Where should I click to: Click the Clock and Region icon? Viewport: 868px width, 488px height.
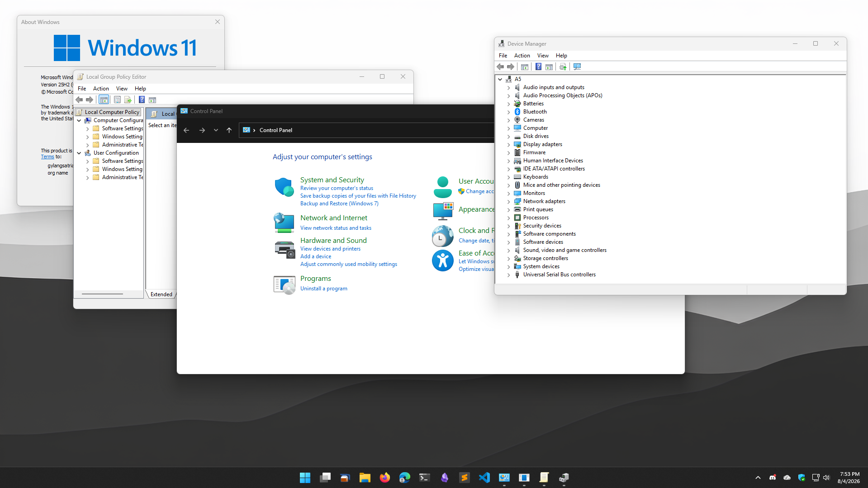click(443, 236)
